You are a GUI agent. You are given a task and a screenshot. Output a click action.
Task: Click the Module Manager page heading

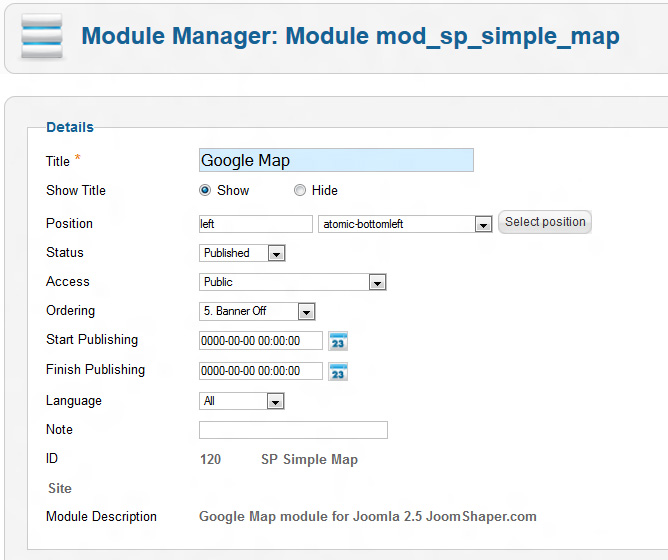click(350, 37)
